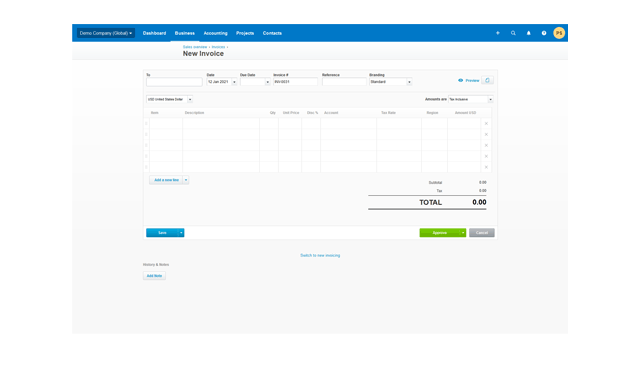The height and width of the screenshot is (376, 640).
Task: Click the Invoice # field with INV-0031
Action: coord(295,82)
